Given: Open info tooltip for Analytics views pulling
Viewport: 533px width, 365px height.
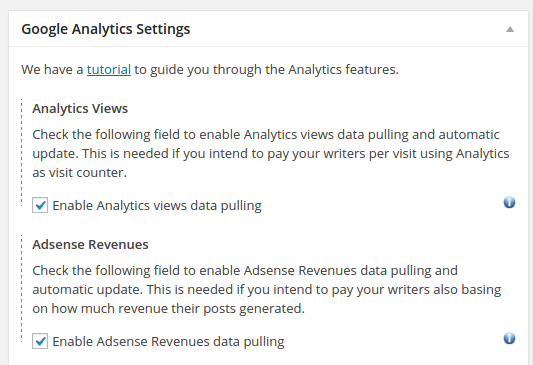Looking at the screenshot, I should tap(509, 203).
